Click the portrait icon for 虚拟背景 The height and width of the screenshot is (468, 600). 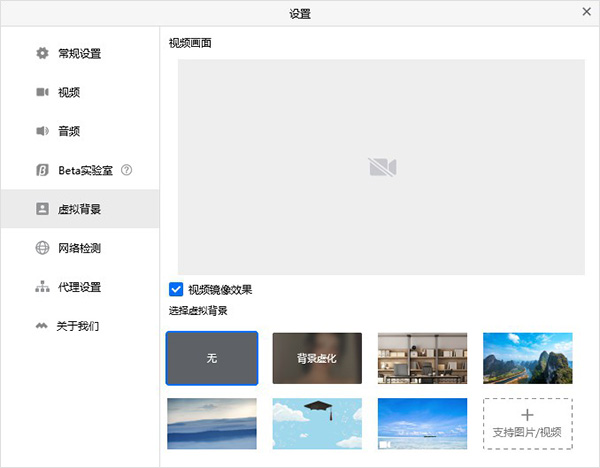[42, 209]
